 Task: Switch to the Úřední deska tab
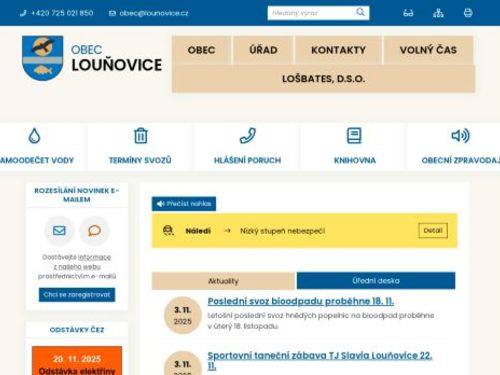click(x=376, y=281)
